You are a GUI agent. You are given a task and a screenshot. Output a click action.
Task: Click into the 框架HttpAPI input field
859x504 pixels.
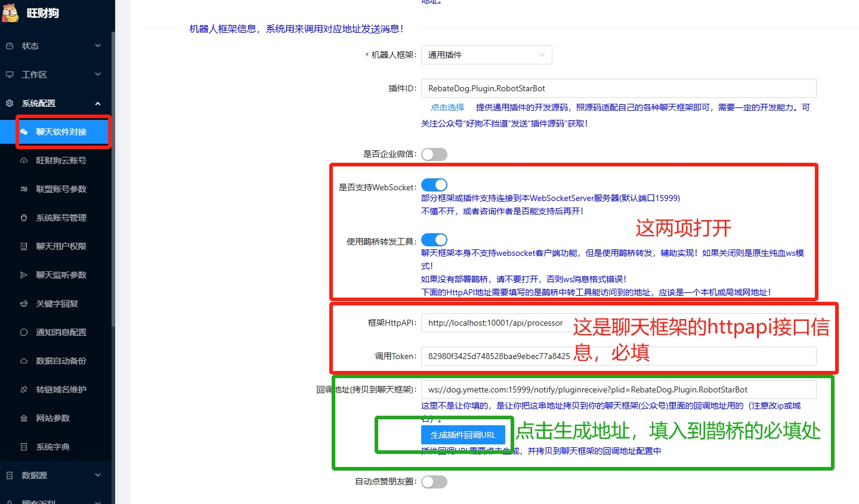click(x=495, y=323)
